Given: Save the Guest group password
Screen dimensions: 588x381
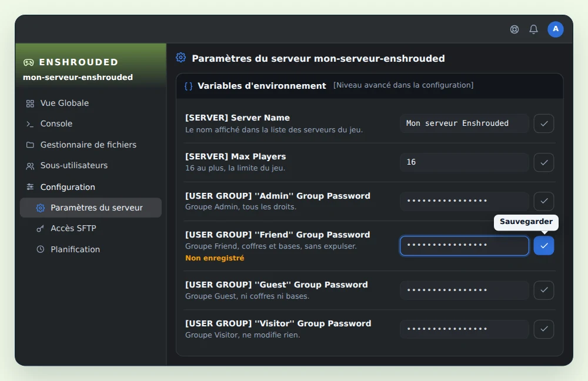Looking at the screenshot, I should point(544,290).
